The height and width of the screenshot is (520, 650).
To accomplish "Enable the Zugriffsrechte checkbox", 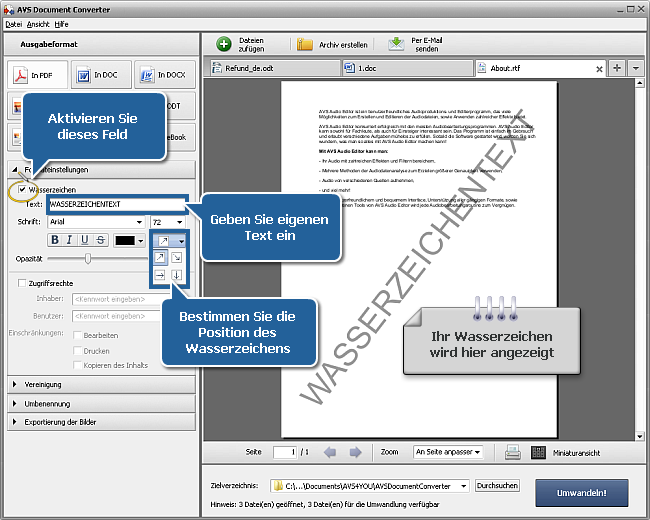I will [x=22, y=283].
